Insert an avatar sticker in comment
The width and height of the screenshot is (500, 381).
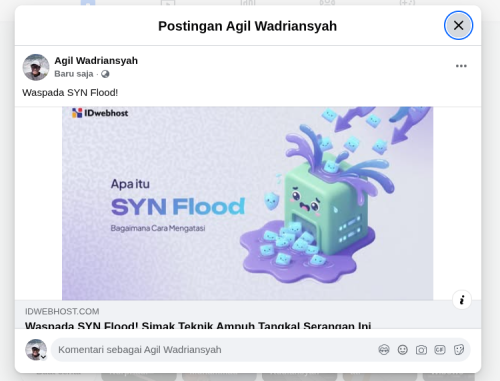(384, 350)
